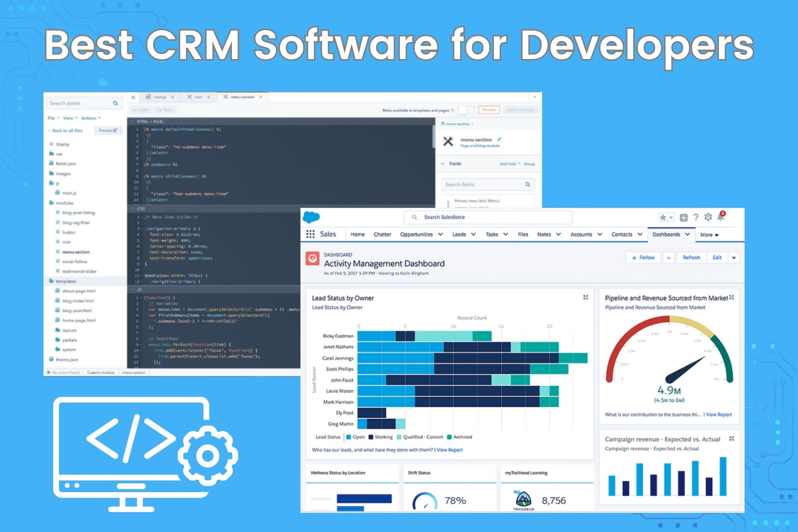Toggle the Archived category in Lead Status legend
This screenshot has height=532, width=798.
click(x=448, y=437)
